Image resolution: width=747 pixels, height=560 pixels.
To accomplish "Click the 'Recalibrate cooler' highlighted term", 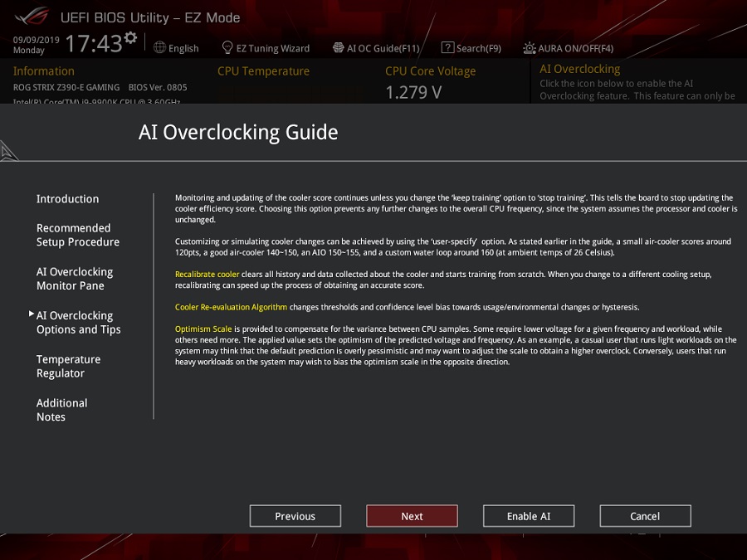I will coord(207,275).
